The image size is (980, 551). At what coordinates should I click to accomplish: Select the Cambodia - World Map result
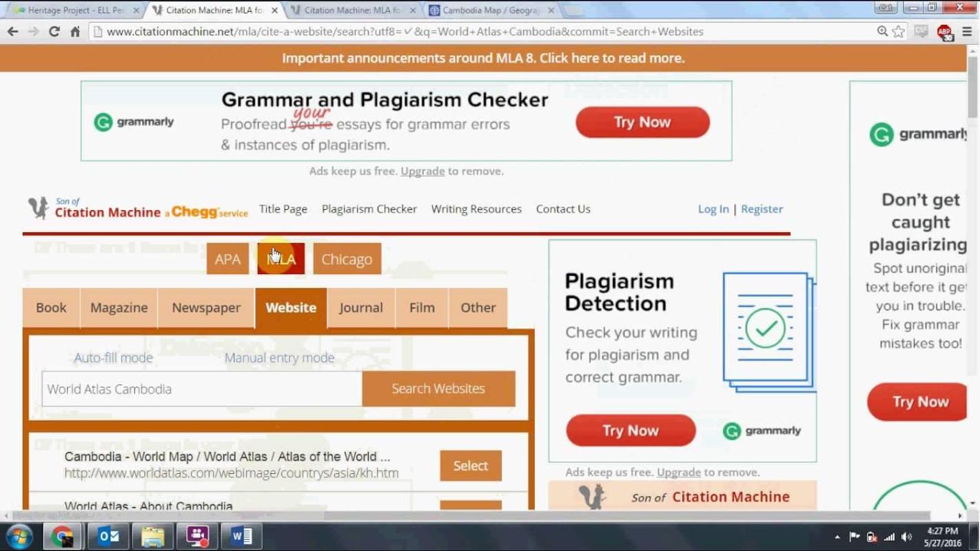pos(471,466)
